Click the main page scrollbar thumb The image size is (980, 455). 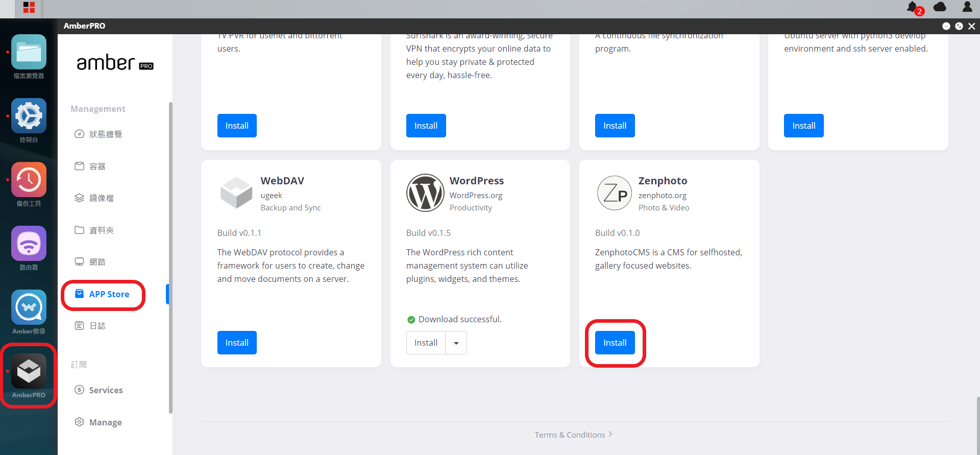[978, 425]
